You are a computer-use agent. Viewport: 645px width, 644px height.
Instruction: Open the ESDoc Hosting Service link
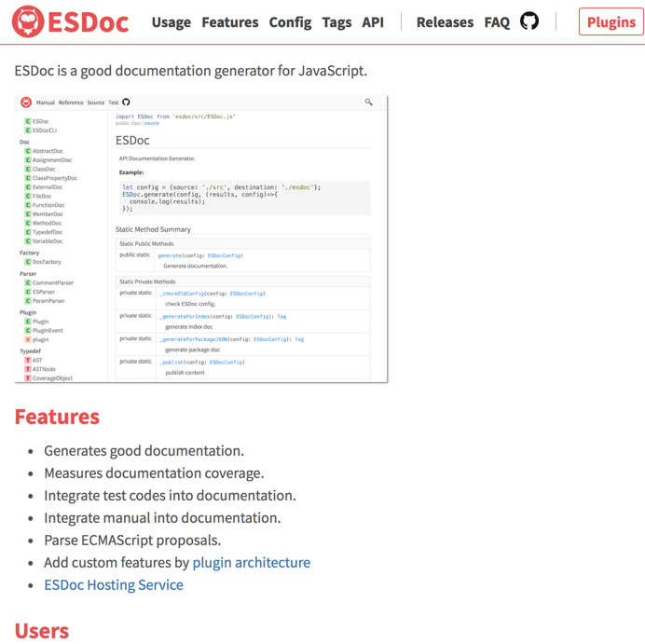point(114,584)
